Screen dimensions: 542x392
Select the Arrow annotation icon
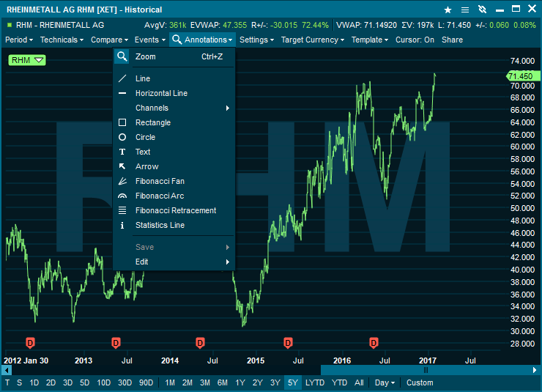click(122, 166)
